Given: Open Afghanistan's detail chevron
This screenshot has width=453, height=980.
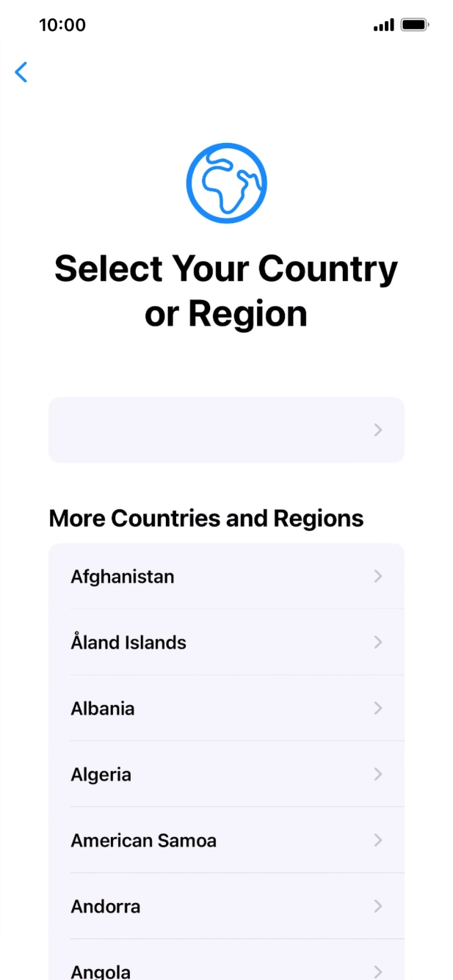Looking at the screenshot, I should click(x=378, y=577).
